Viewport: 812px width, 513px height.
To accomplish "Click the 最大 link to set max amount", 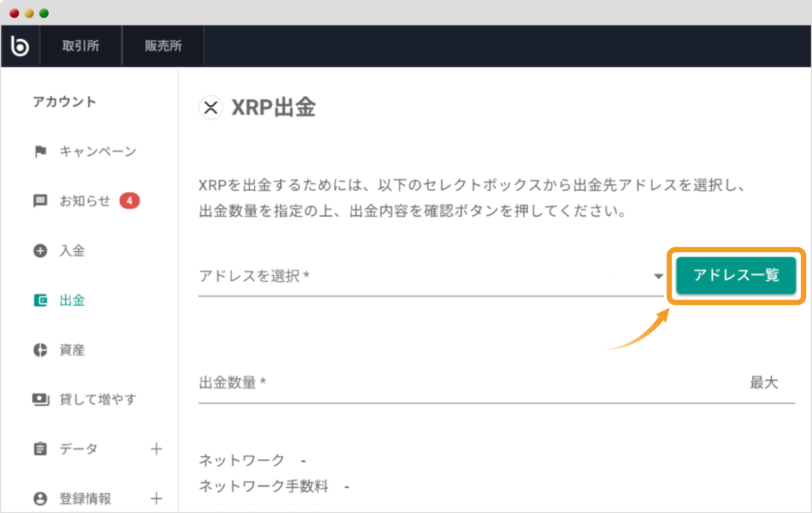I will pyautogui.click(x=763, y=382).
